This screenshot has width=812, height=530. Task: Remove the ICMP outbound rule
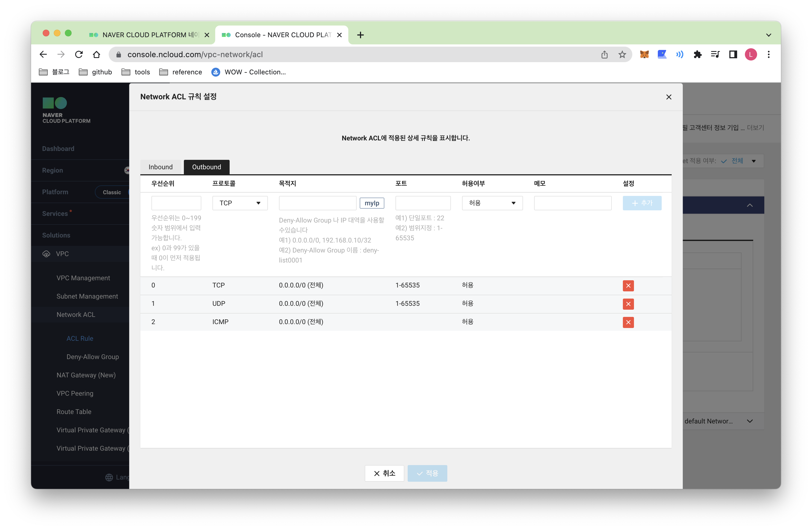click(x=628, y=322)
